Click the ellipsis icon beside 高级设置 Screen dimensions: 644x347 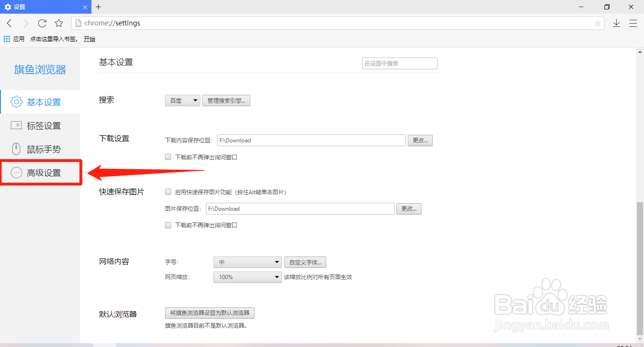[x=17, y=173]
